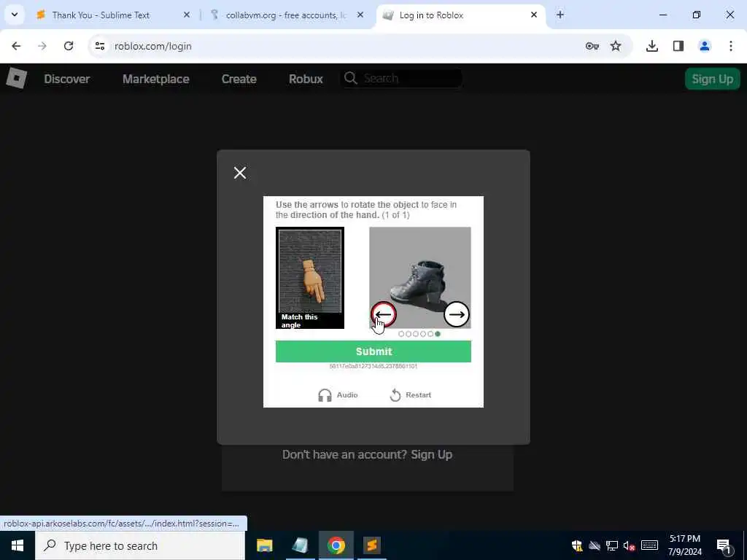Open the Chrome downloads icon
The width and height of the screenshot is (747, 560).
(x=652, y=46)
